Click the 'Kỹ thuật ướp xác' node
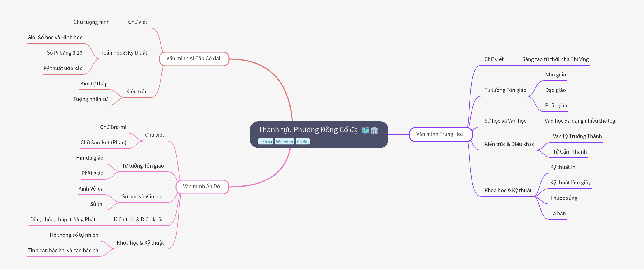 [x=63, y=68]
